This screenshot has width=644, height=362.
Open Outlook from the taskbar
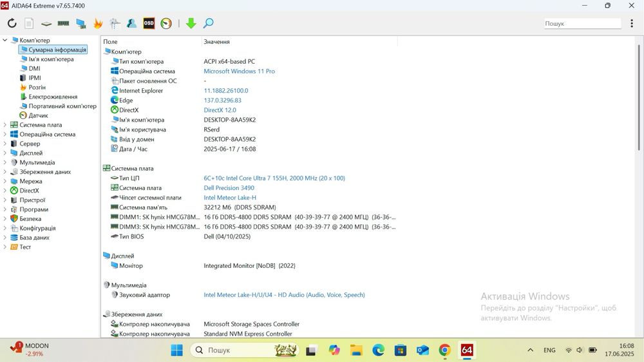pos(422,350)
